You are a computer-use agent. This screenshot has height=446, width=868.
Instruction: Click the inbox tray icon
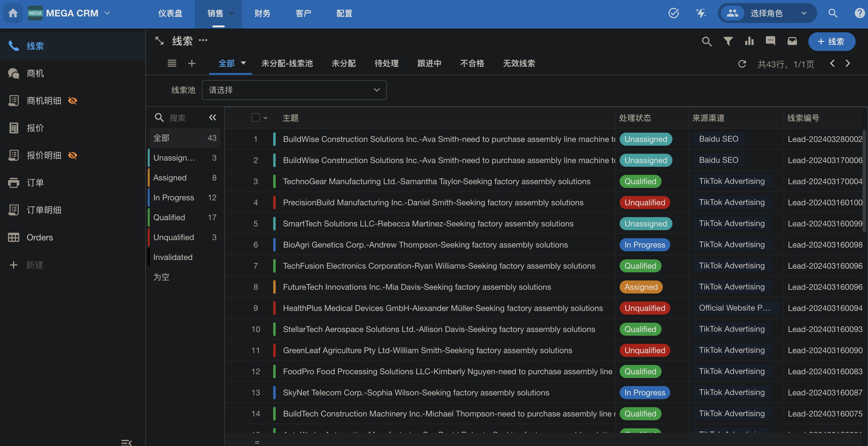pos(792,41)
